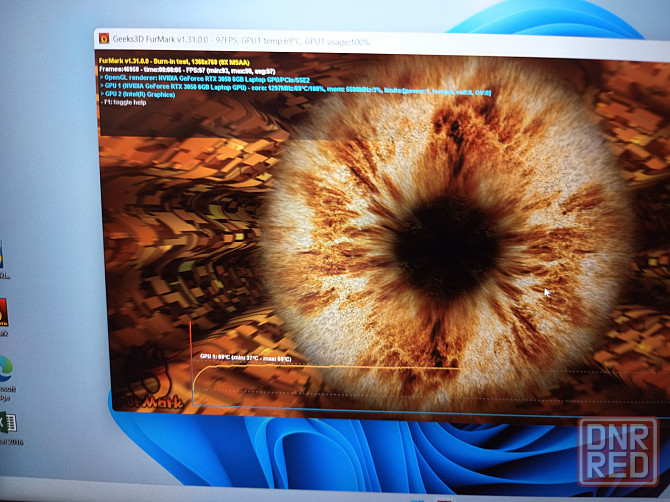Launch Microsoft Edge from the desktop
Screen dimensions: 670x502
click(x=5, y=368)
